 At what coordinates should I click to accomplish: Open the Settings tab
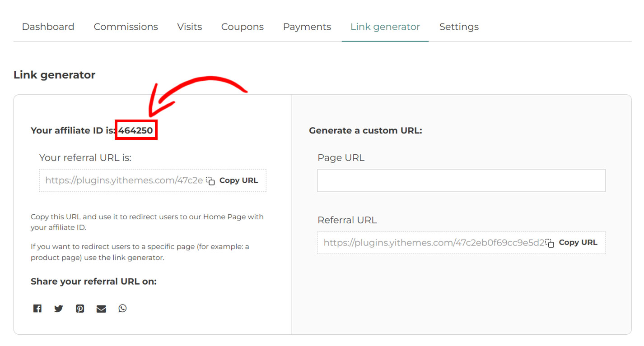pyautogui.click(x=459, y=27)
